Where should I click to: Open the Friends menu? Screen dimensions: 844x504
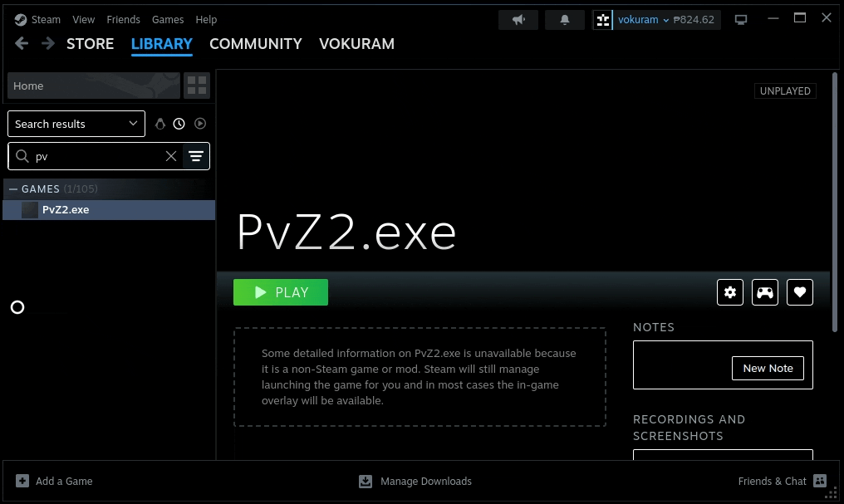click(x=123, y=20)
